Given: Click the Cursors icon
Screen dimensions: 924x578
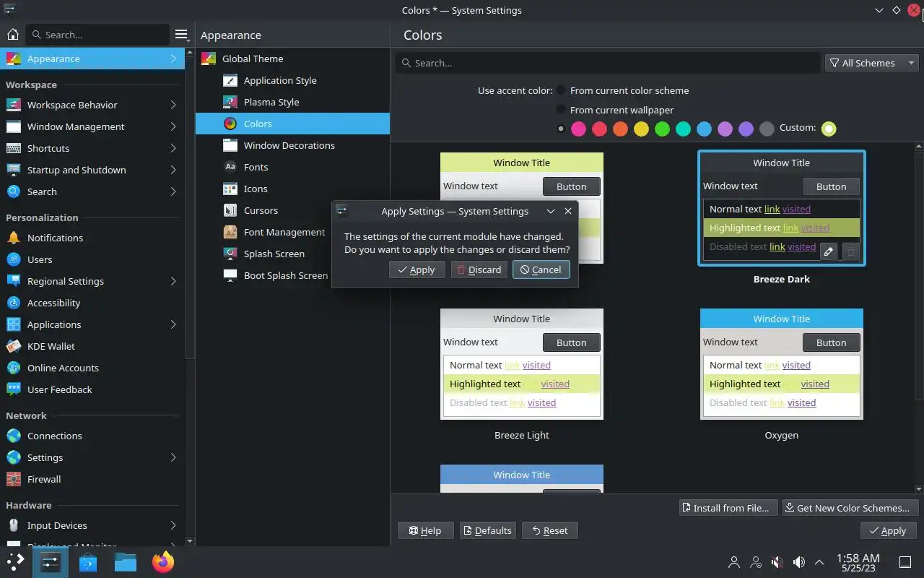Looking at the screenshot, I should [230, 210].
